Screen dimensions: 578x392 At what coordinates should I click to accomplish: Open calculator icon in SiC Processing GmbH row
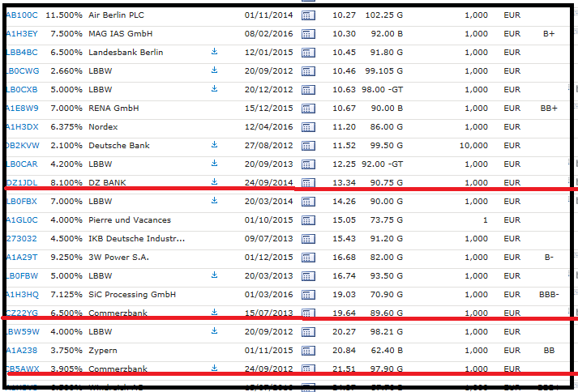[x=308, y=295]
